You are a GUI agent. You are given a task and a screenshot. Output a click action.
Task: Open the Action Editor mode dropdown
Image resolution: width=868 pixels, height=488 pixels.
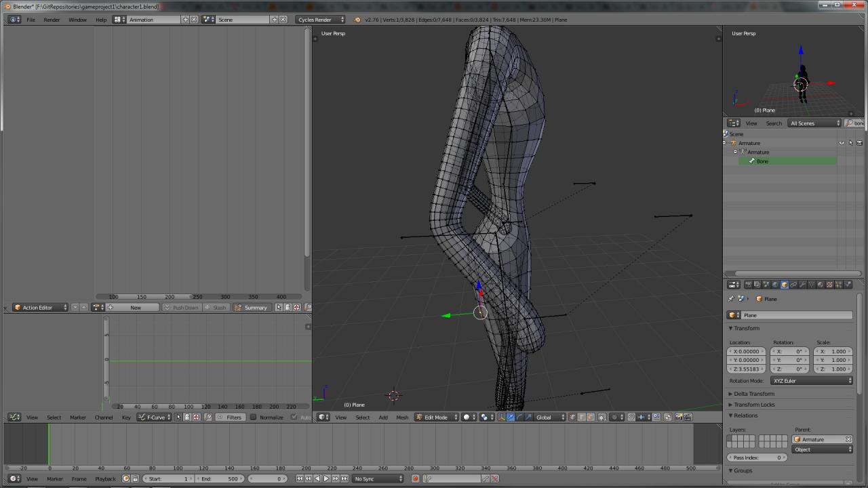41,308
